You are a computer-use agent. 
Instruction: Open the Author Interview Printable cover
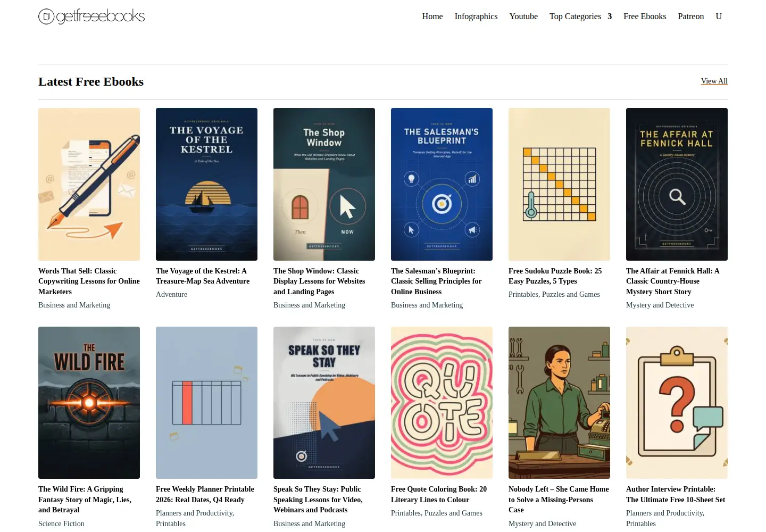click(x=677, y=403)
